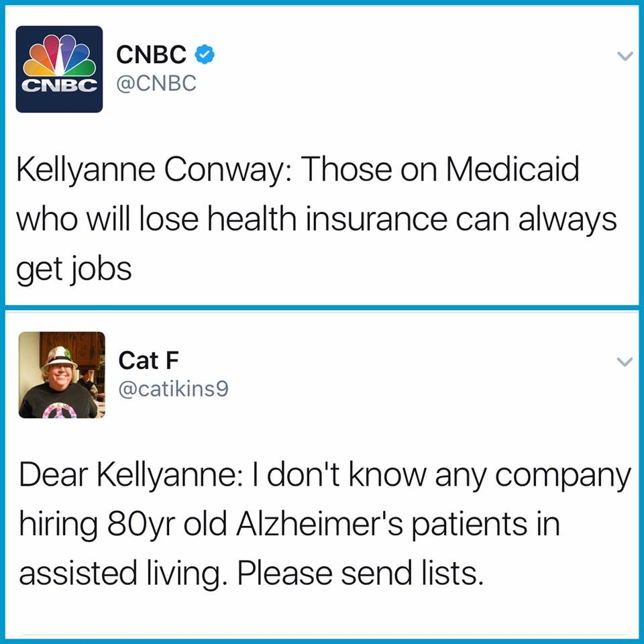Open the options chevron on Cat F's tweet
The image size is (644, 644).
click(x=625, y=362)
